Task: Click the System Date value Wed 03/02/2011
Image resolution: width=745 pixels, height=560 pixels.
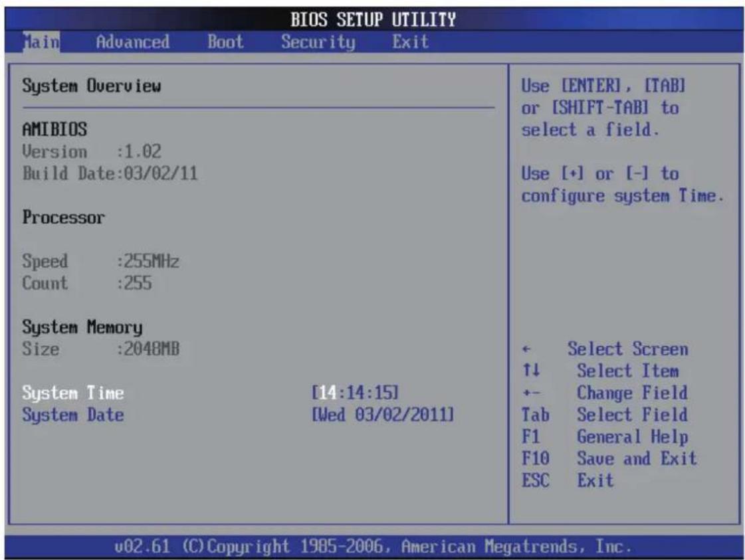Action: pyautogui.click(x=383, y=415)
